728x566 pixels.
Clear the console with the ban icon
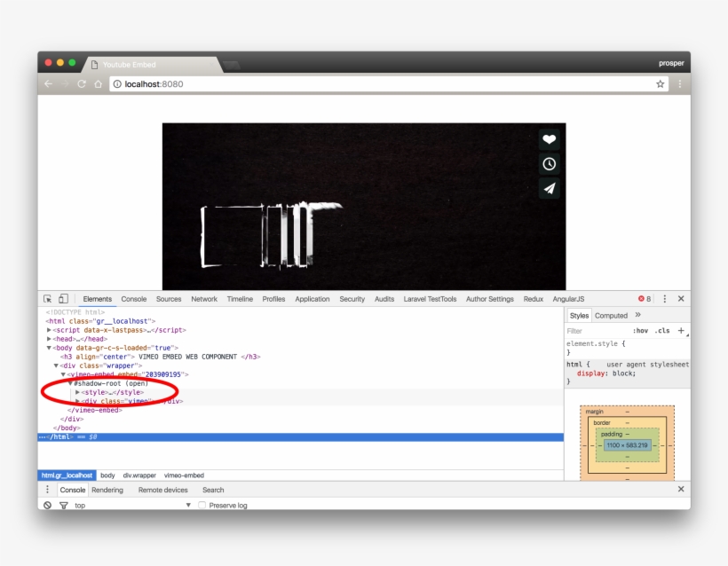(46, 505)
